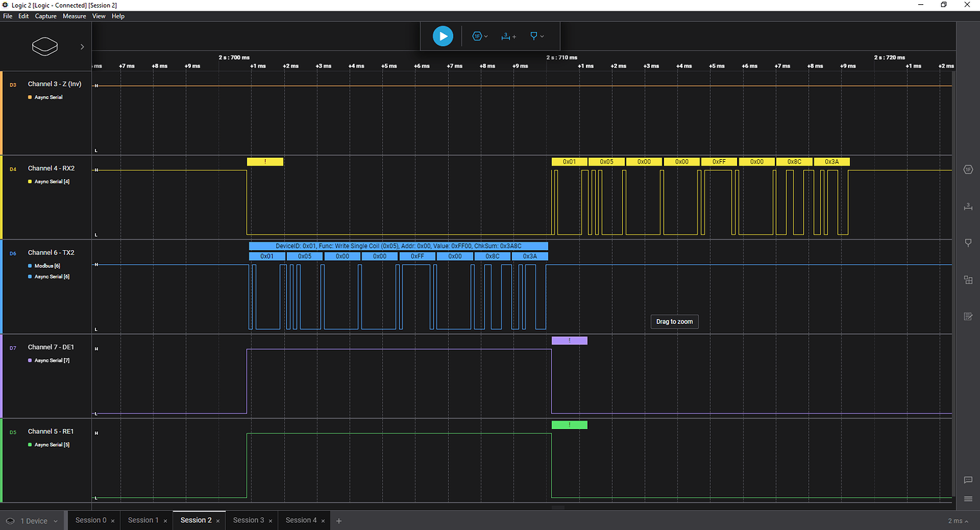Viewport: 980px width, 530px height.
Task: Open feedback chat icon at bottom right
Action: [968, 480]
